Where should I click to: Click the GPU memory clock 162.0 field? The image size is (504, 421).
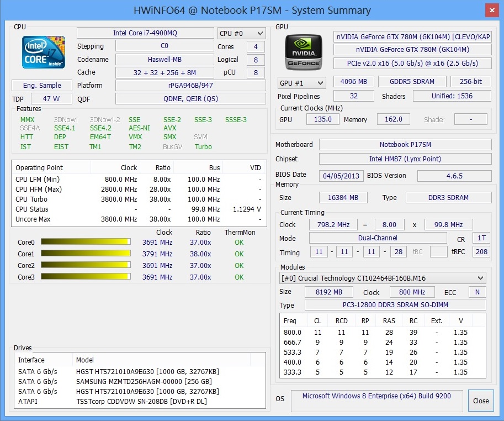(x=394, y=119)
